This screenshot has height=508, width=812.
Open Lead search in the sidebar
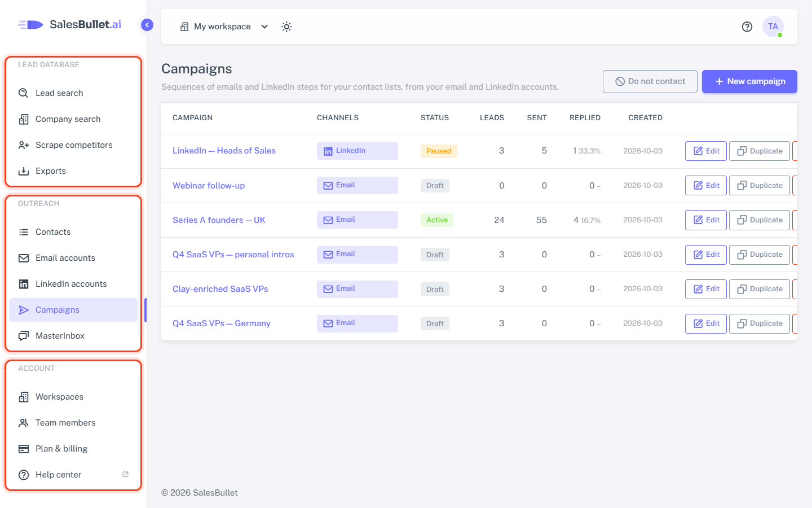(73, 93)
